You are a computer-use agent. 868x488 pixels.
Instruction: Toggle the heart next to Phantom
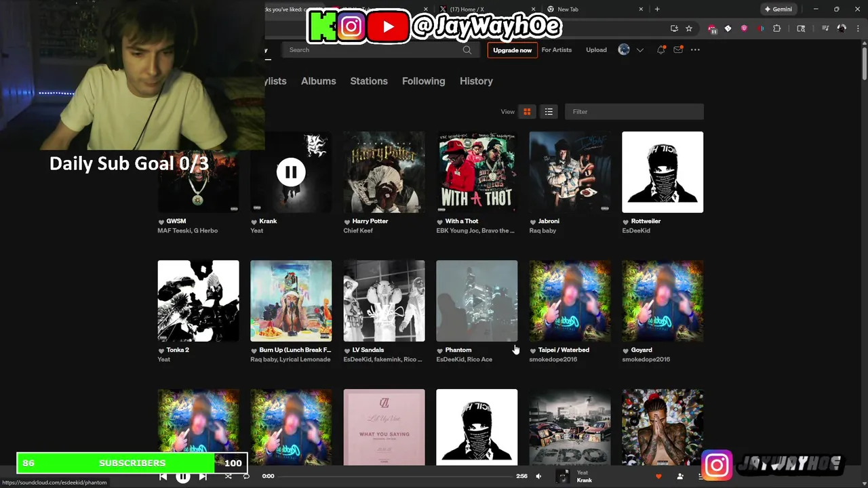click(440, 350)
